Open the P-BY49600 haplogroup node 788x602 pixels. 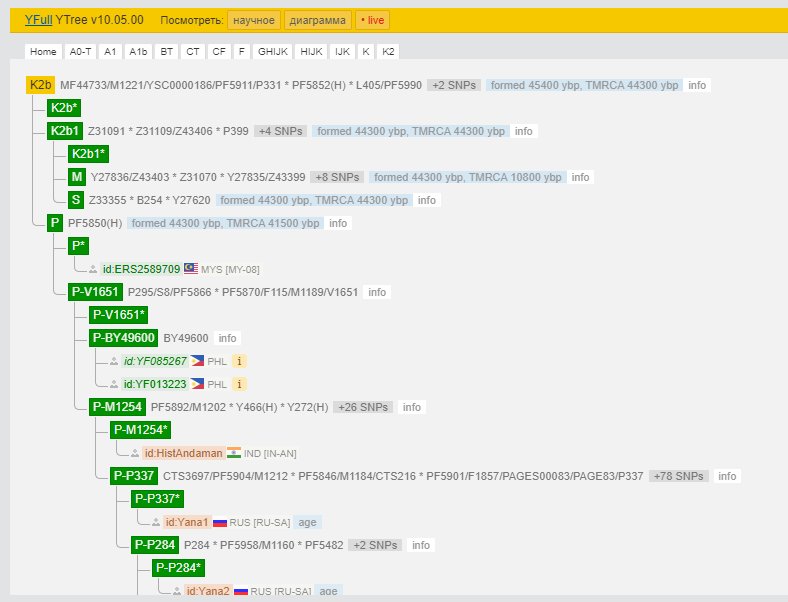pyautogui.click(x=124, y=338)
